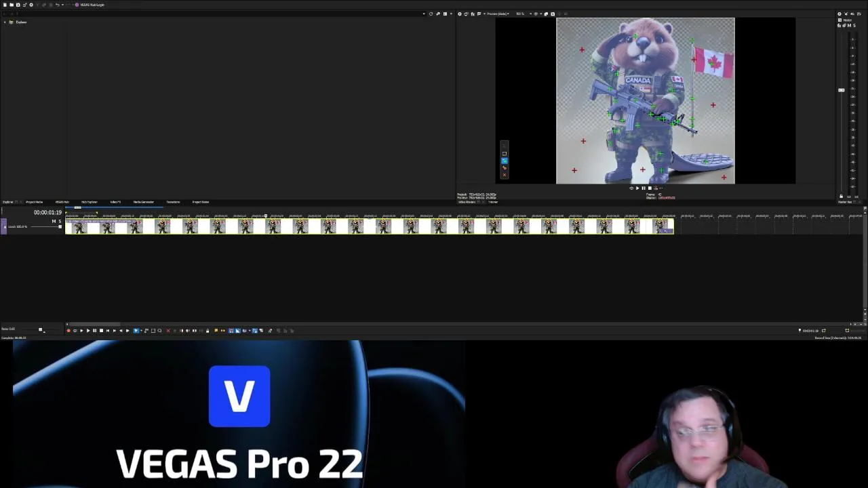
Task: Adjust the master bus volume fader
Action: click(842, 90)
